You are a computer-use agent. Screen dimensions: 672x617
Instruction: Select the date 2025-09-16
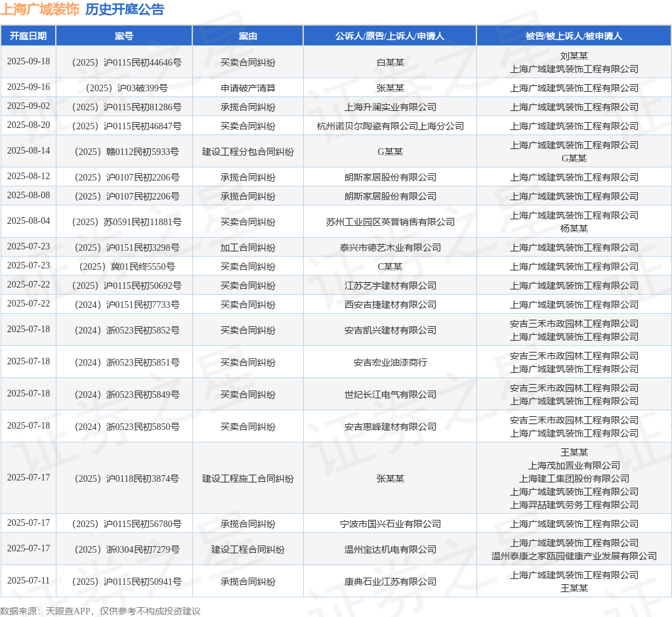(28, 87)
